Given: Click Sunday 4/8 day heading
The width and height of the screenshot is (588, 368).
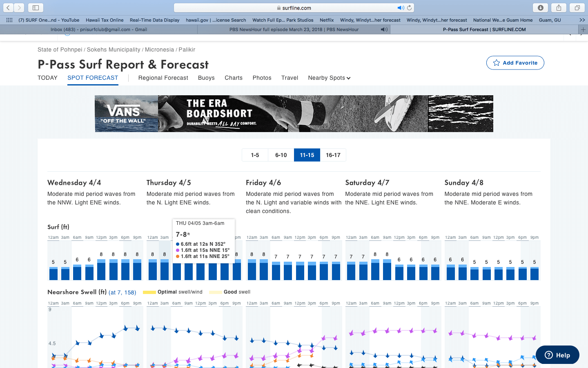Looking at the screenshot, I should click(x=464, y=183).
